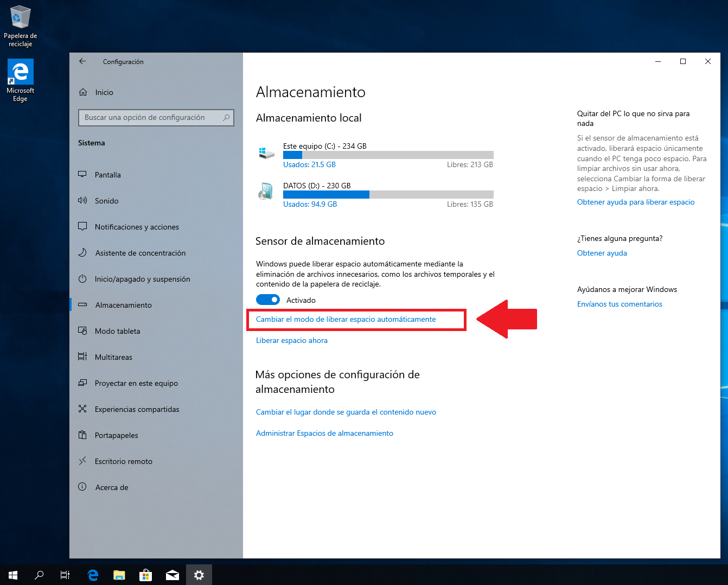Image resolution: width=728 pixels, height=585 pixels.
Task: Go to Pantalla settings
Action: pyautogui.click(x=107, y=175)
